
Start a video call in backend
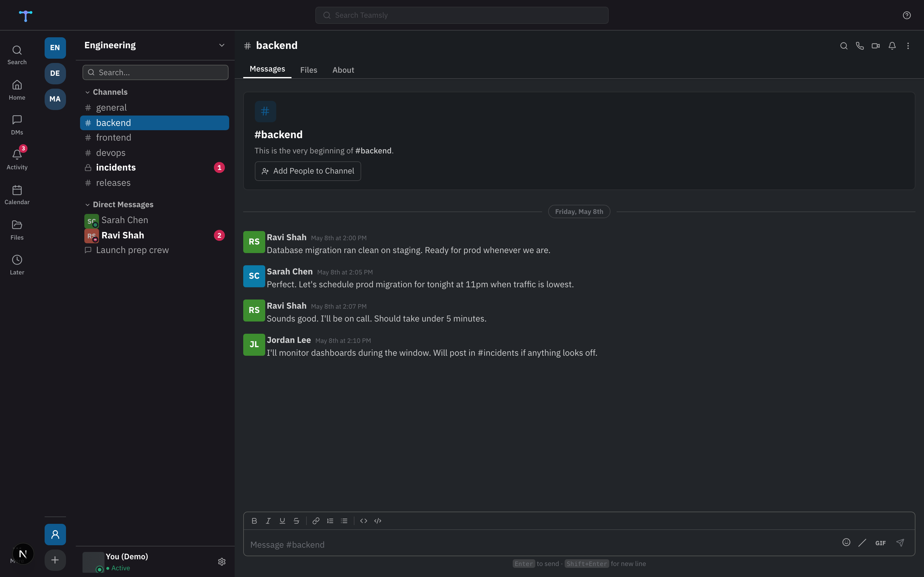pos(875,46)
